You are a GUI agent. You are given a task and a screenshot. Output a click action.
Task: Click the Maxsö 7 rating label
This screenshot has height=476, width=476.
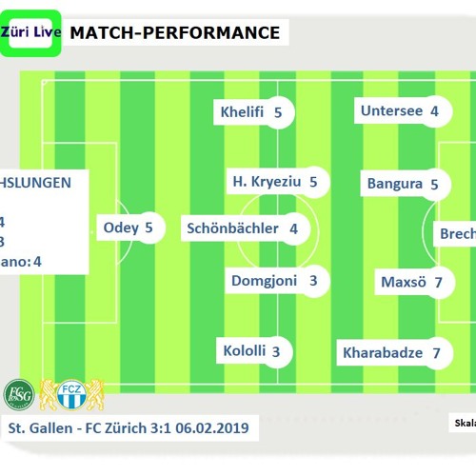[x=415, y=282]
